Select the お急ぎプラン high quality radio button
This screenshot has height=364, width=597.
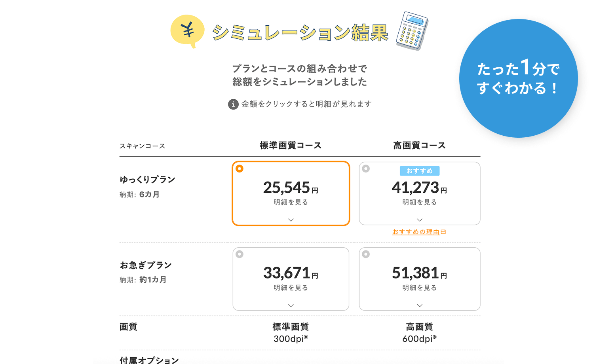(x=367, y=255)
